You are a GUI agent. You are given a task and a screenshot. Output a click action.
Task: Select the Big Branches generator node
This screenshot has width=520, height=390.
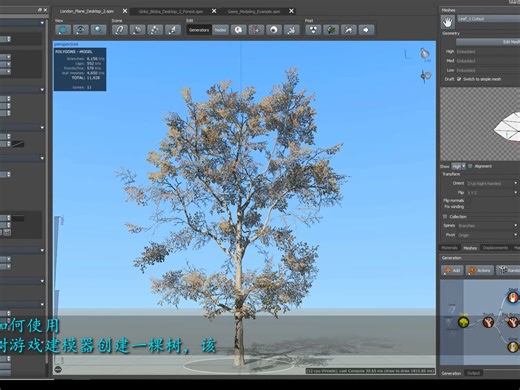pyautogui.click(x=513, y=322)
